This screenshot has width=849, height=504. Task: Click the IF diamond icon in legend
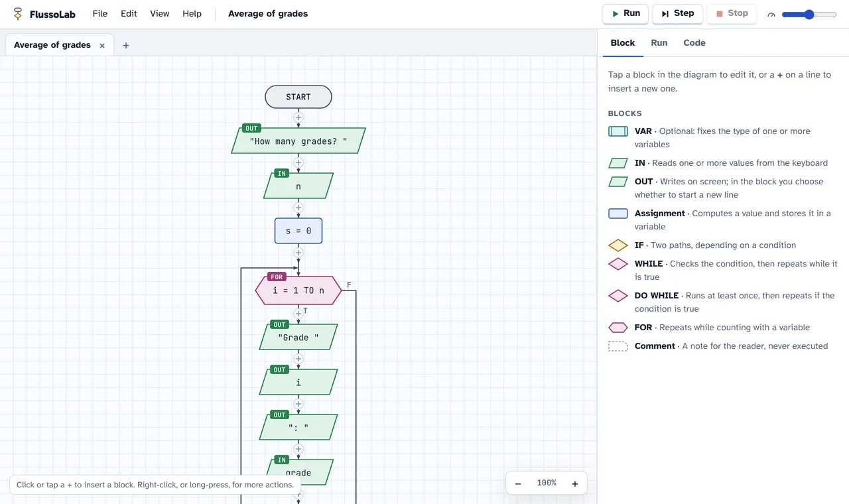[x=618, y=245]
